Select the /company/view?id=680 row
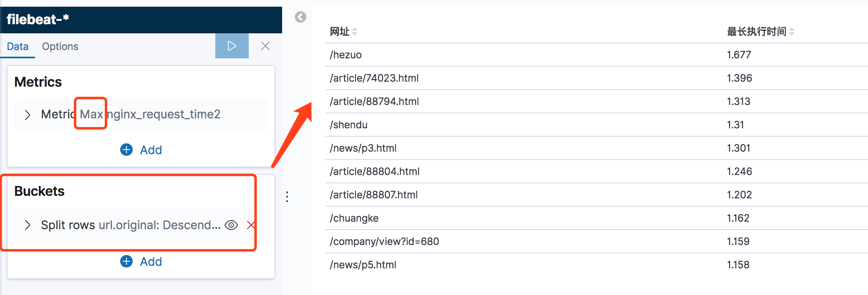Viewport: 868px width, 295px height. pyautogui.click(x=596, y=241)
